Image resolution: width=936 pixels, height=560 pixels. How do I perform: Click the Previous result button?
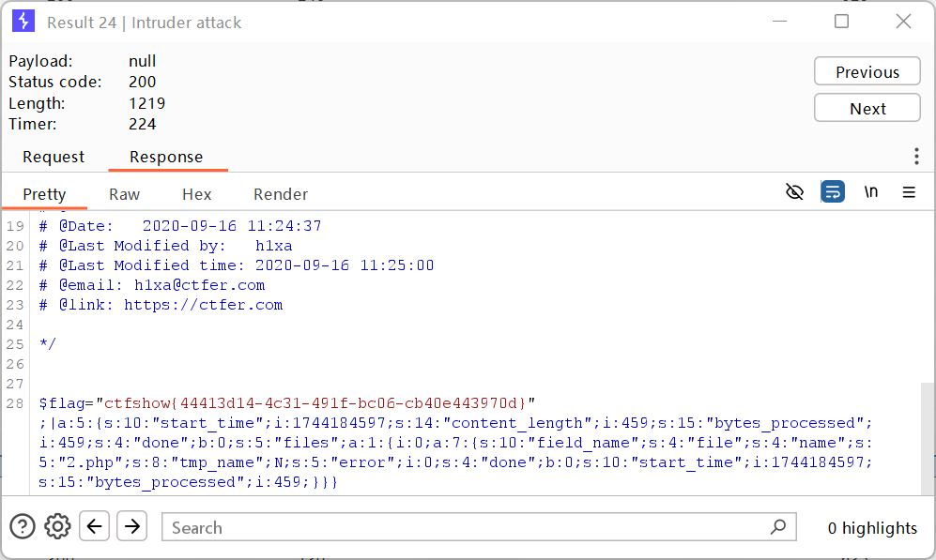click(867, 71)
